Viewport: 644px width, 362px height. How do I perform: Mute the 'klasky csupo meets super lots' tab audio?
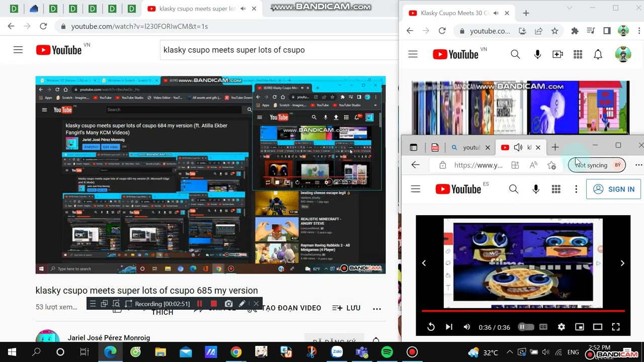[x=243, y=9]
